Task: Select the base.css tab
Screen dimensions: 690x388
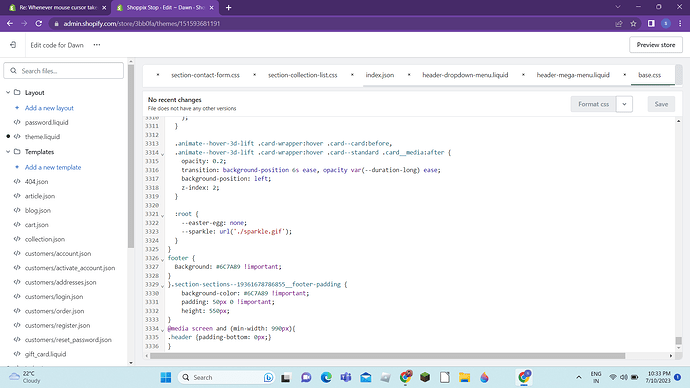Action: pyautogui.click(x=650, y=75)
